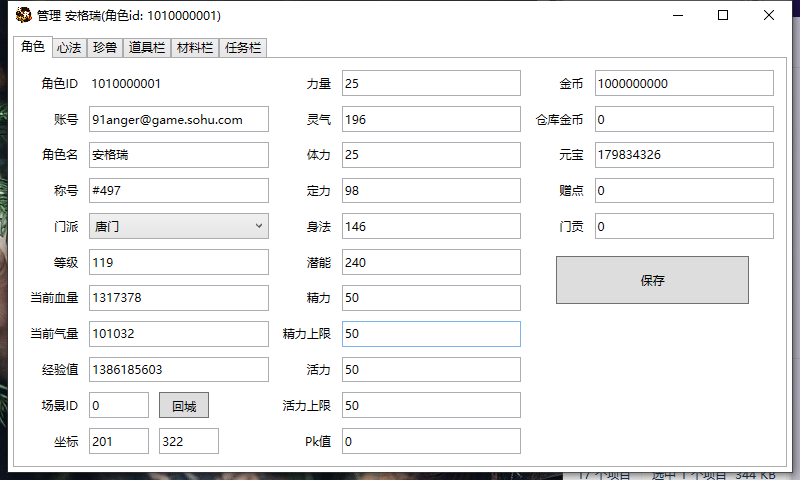Focus the 账号 input field

click(x=179, y=119)
